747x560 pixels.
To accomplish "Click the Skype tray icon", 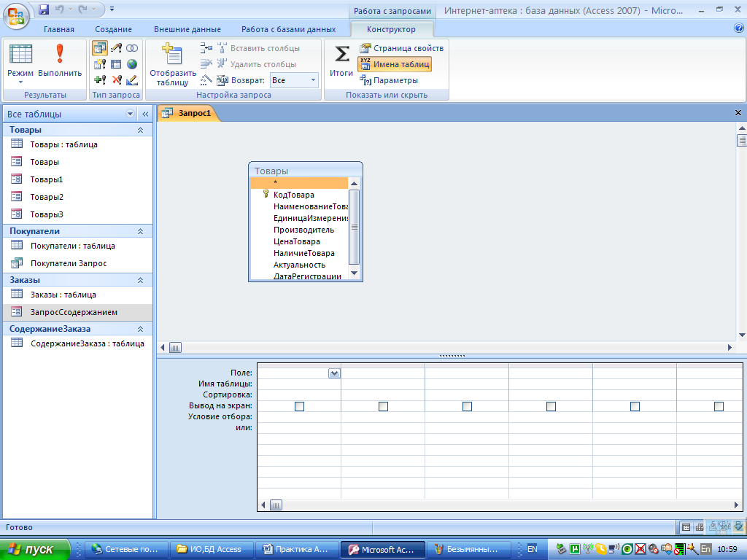I will [x=601, y=549].
